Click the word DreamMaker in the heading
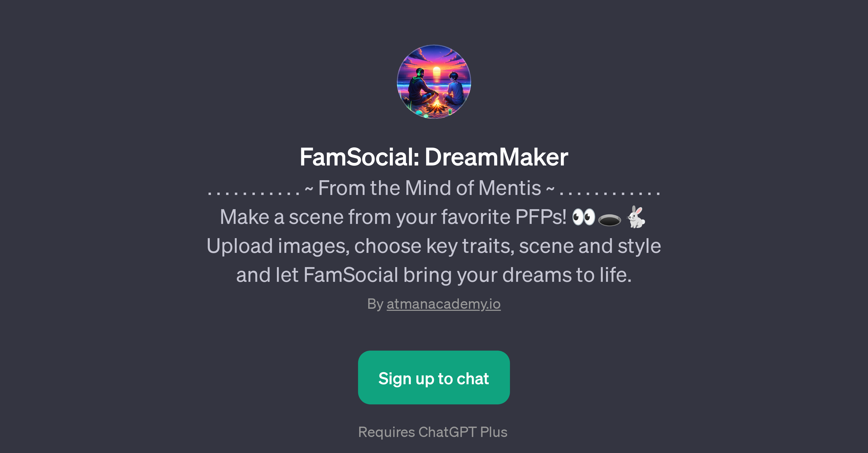Screen dimensions: 868x453 pyautogui.click(x=496, y=157)
